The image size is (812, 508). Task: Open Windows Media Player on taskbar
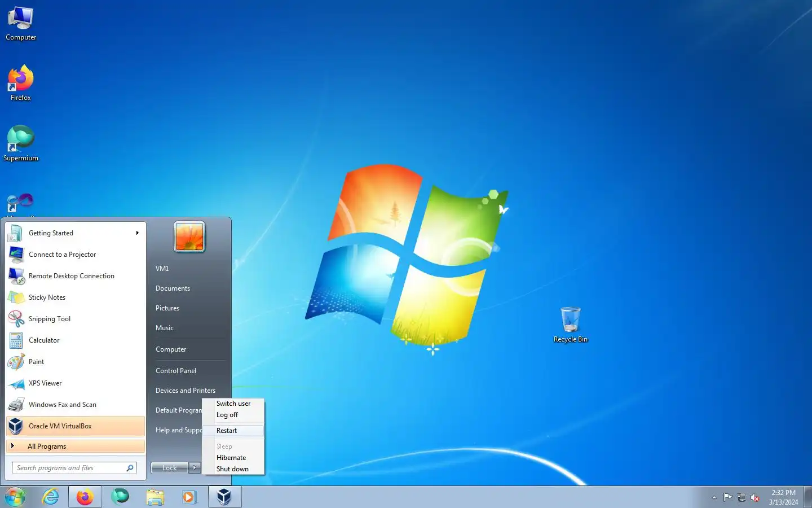[189, 497]
